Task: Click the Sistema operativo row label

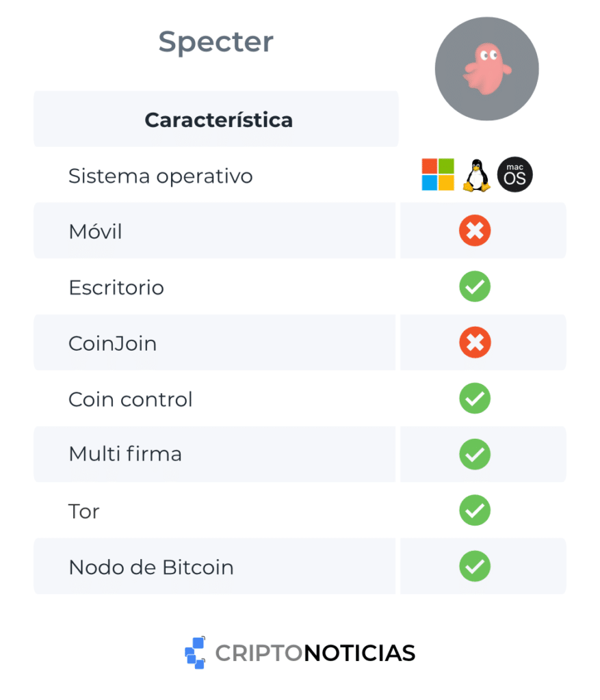Action: point(161,176)
